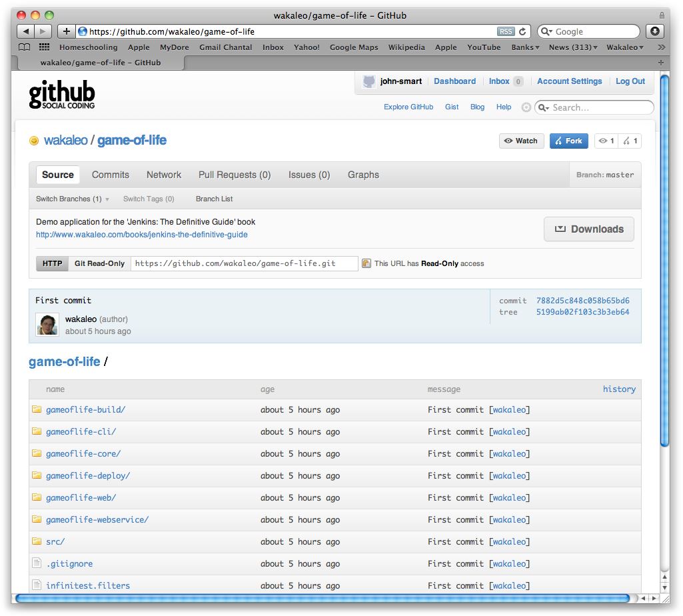Open the Explore GitHub link
Viewport: 683px width, 616px height.
[408, 107]
